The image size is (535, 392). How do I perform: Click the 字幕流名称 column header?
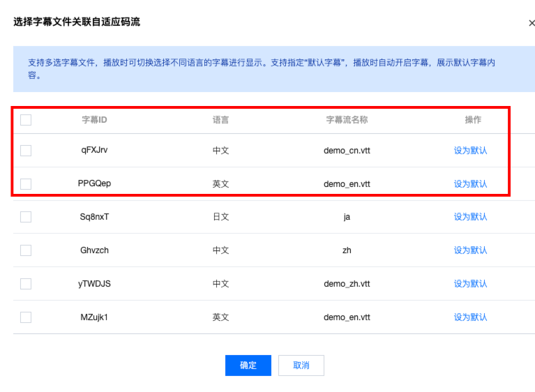click(x=347, y=120)
